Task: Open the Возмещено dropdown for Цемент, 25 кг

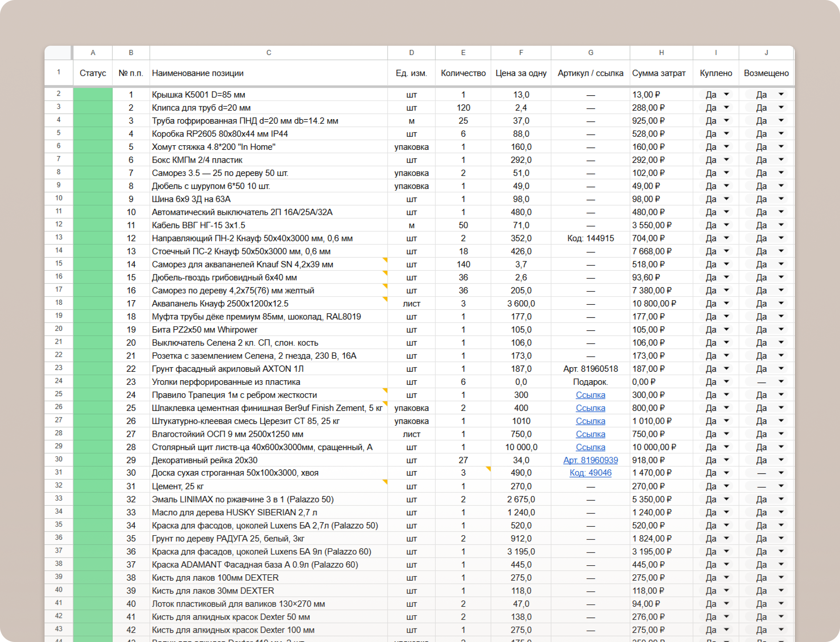Action: coord(781,486)
